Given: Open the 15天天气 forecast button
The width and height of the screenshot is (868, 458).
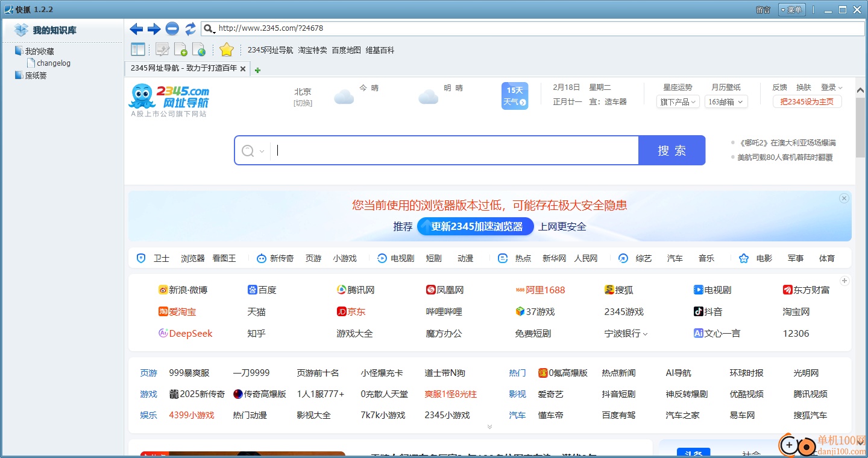Looking at the screenshot, I should pos(515,96).
